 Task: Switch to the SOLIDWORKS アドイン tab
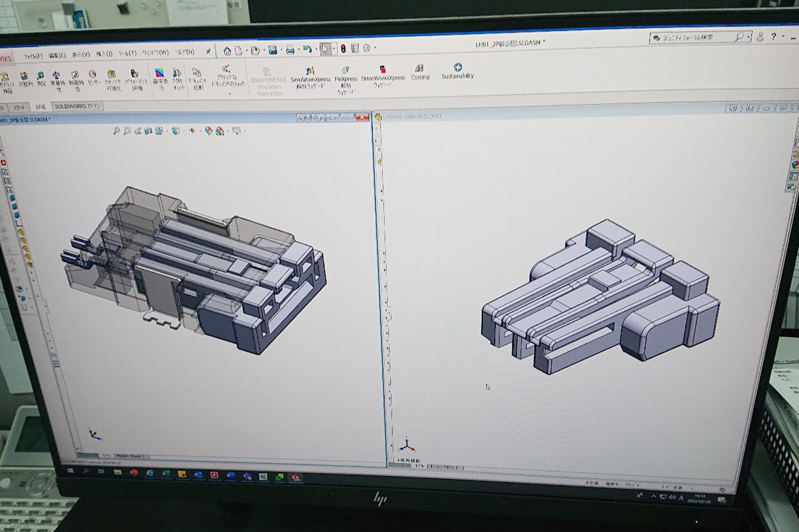77,106
